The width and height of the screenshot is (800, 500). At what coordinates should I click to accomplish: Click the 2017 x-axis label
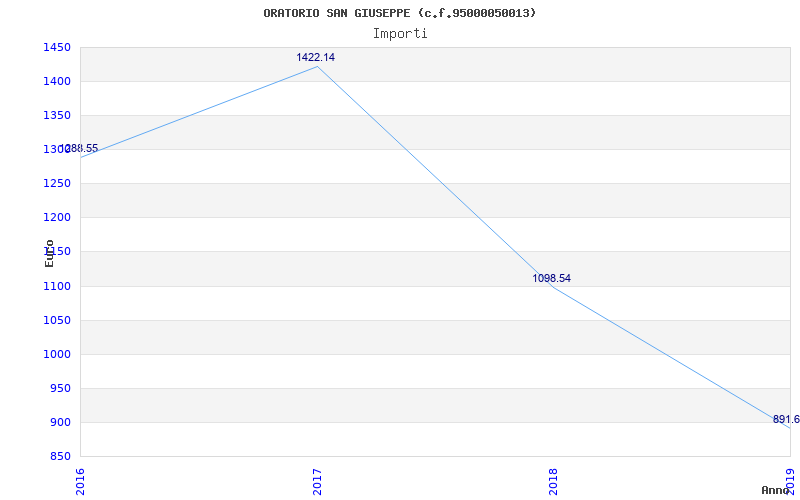tap(317, 482)
